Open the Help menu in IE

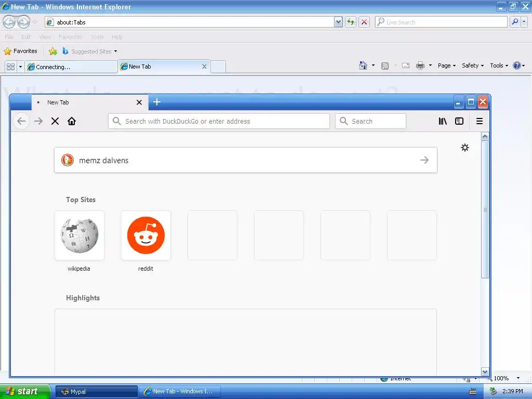[117, 37]
